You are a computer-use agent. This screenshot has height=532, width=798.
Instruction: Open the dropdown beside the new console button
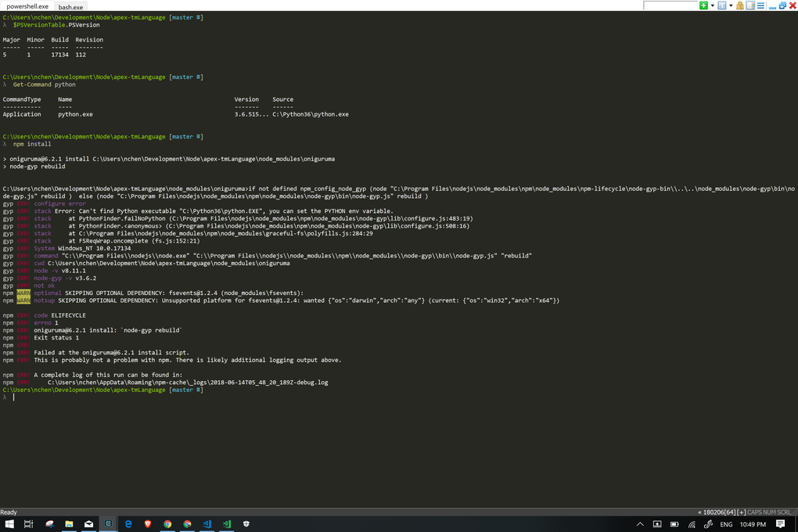(712, 5)
